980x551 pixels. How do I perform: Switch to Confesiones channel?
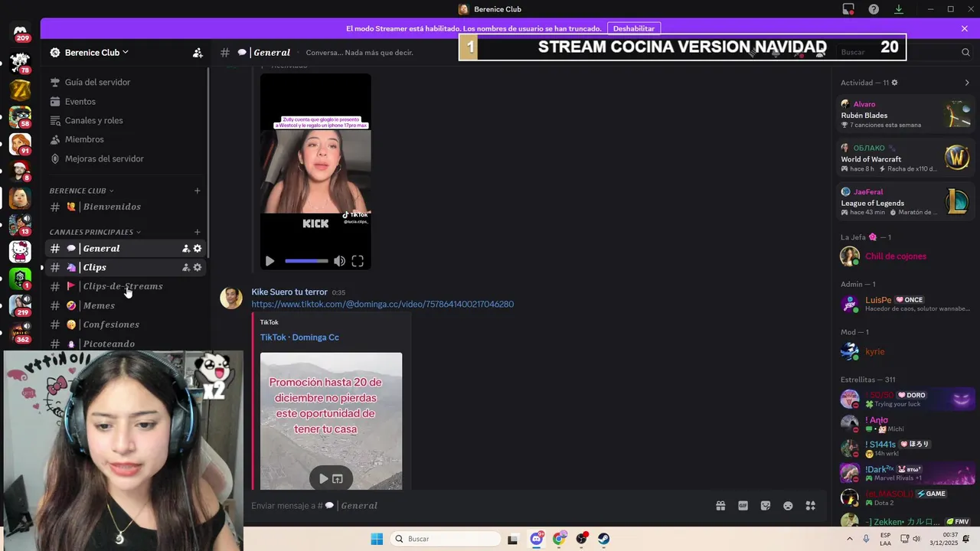click(x=126, y=324)
